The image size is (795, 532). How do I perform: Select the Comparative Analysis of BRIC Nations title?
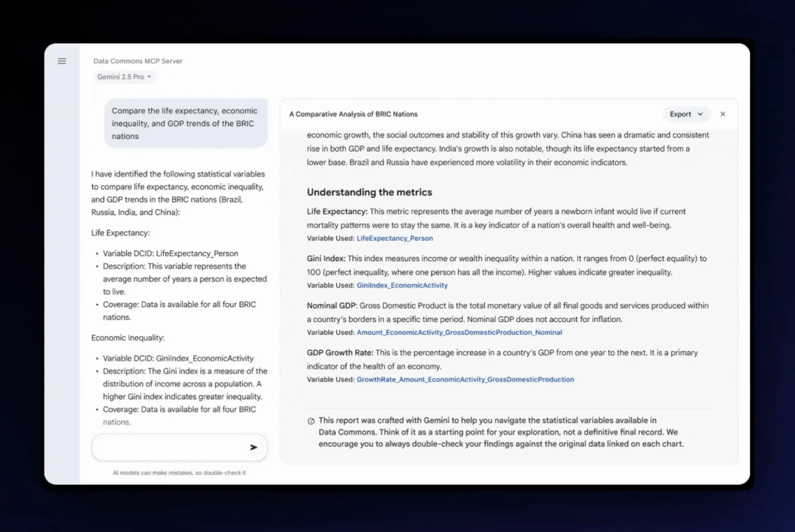coord(353,114)
